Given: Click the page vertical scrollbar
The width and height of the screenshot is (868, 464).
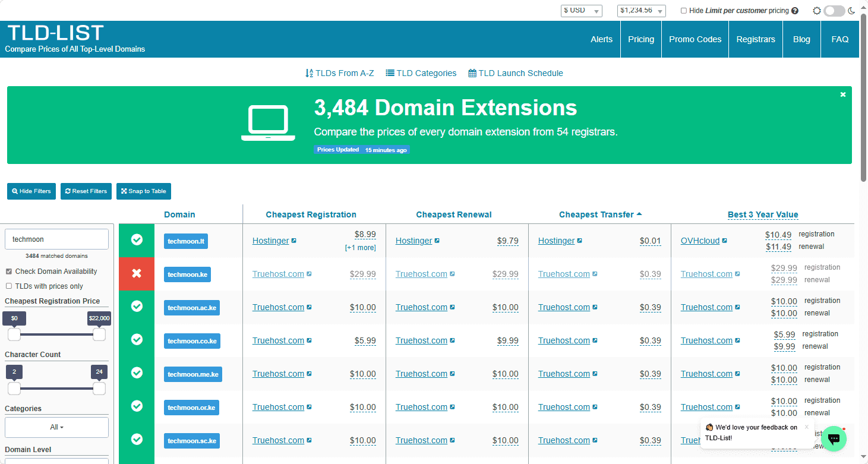Looking at the screenshot, I should [x=864, y=97].
